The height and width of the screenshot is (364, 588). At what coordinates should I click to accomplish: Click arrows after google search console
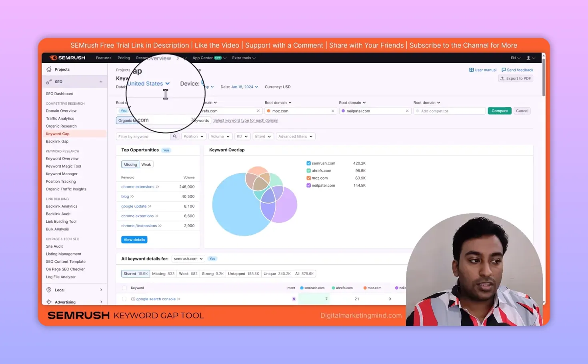coord(179,299)
